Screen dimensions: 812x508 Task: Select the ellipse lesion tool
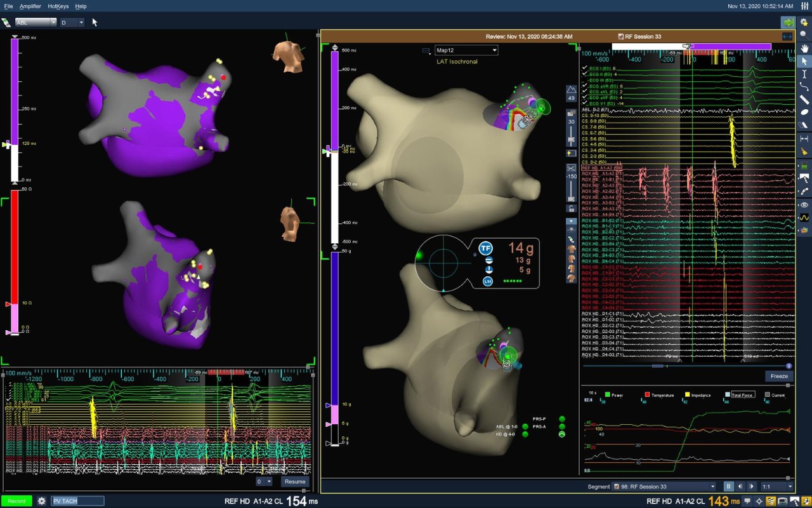pos(804,112)
